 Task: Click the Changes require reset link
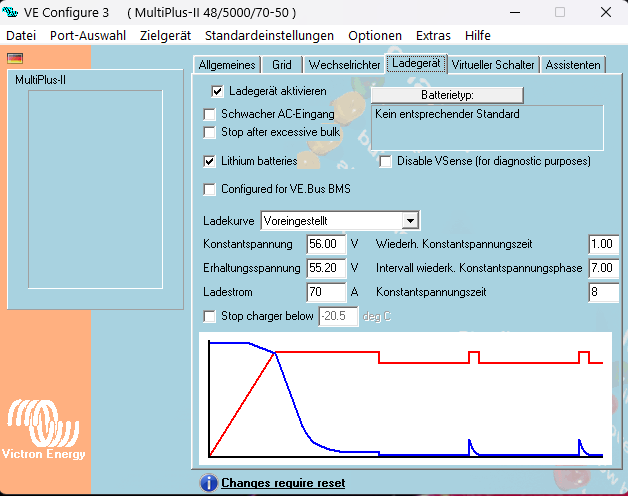(x=283, y=483)
